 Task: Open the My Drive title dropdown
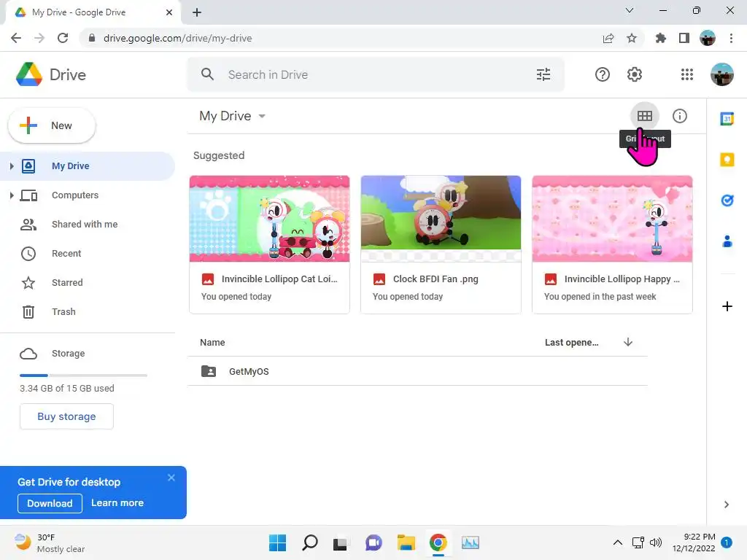click(233, 116)
